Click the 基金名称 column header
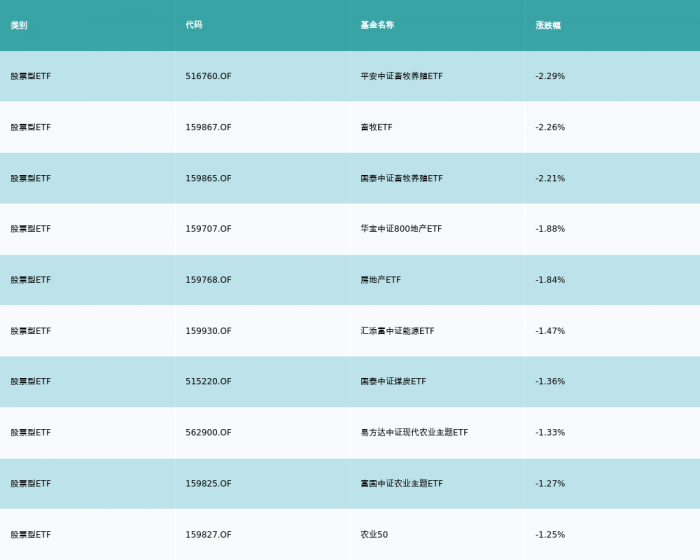Viewport: 700px width, 560px height. pyautogui.click(x=377, y=25)
